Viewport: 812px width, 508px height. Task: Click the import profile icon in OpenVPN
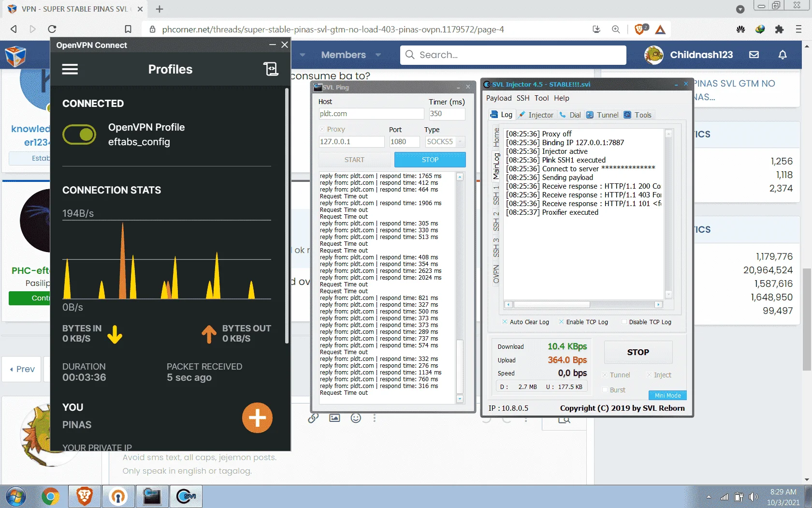point(271,69)
